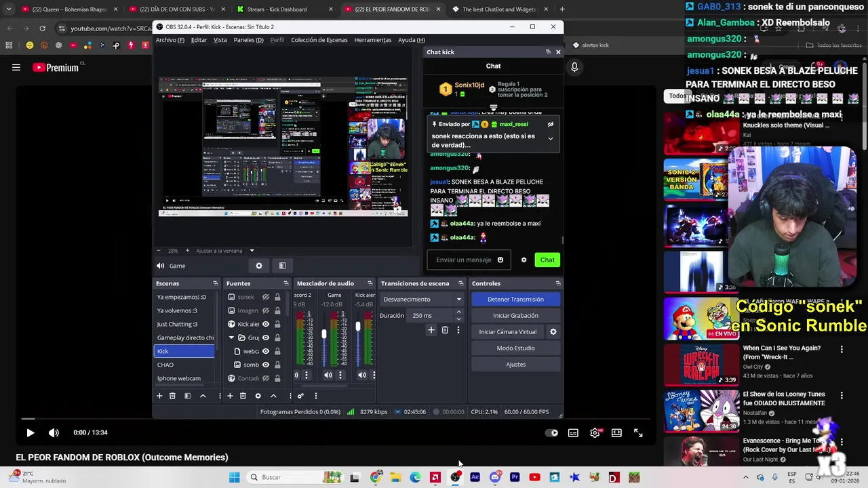Click Iniciar Cámara Virtual button
Viewport: 868px width, 488px height.
click(x=508, y=331)
